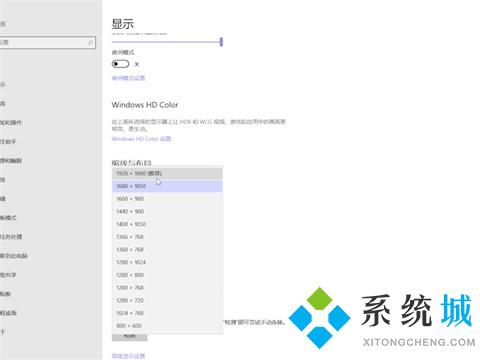Toggle the night light (夜间模式) switch
This screenshot has width=480, height=360.
(120, 64)
